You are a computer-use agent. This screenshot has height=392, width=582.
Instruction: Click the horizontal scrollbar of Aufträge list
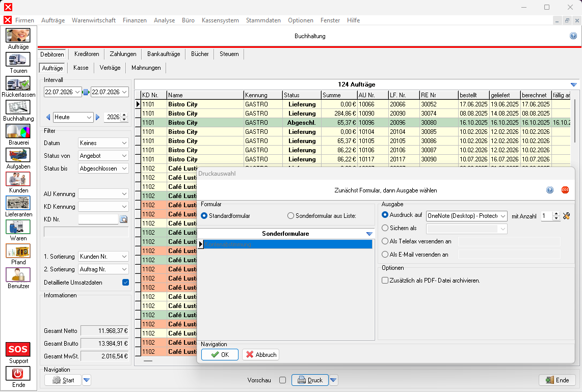click(x=148, y=360)
